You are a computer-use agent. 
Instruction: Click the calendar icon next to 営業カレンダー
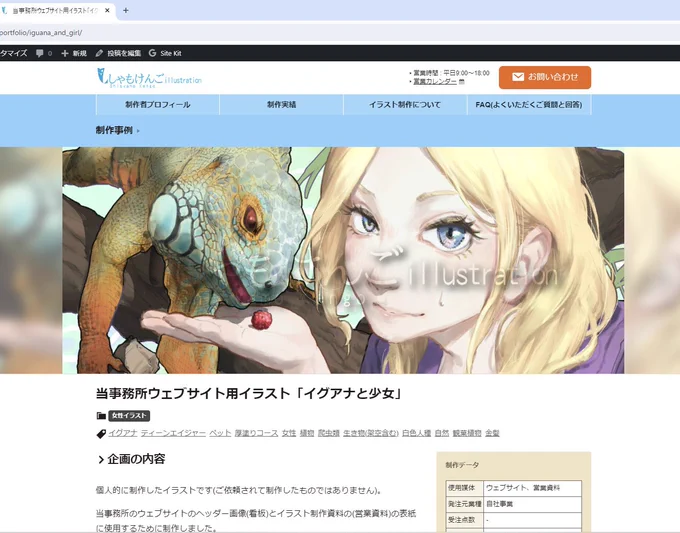[461, 81]
